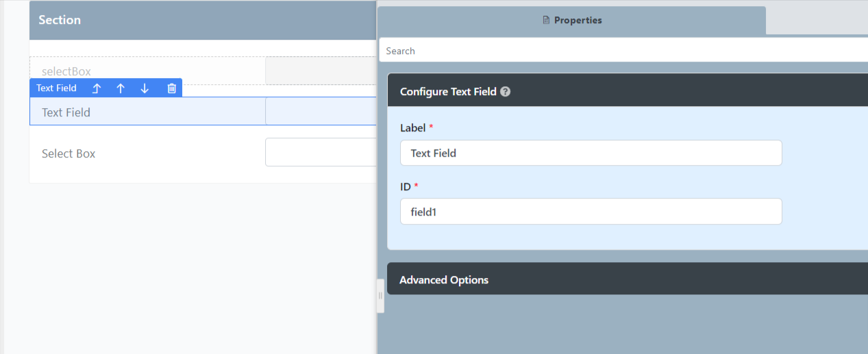
Task: Click the document icon on the Properties tab
Action: 546,21
